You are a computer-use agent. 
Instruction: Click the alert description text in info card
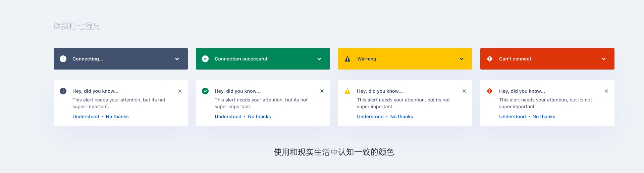tap(119, 103)
